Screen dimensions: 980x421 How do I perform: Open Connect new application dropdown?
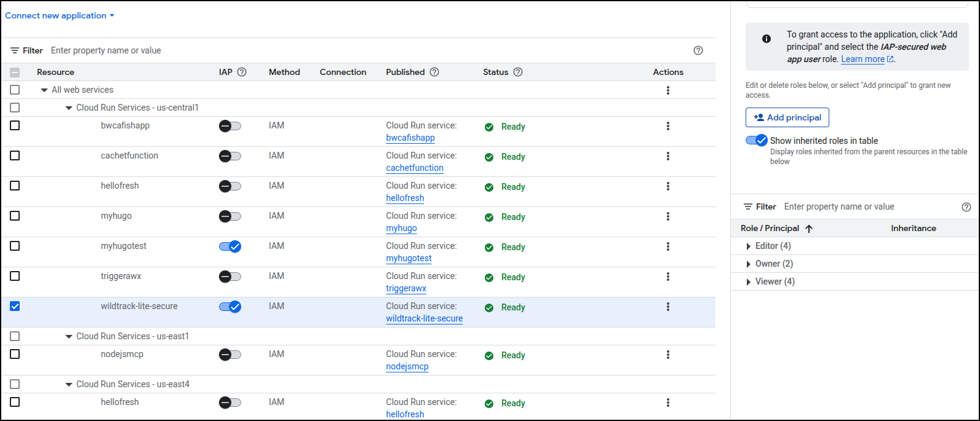pos(60,15)
